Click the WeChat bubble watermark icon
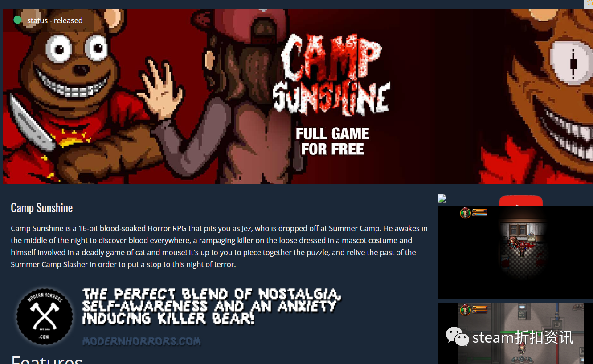This screenshot has height=364, width=593. click(458, 337)
